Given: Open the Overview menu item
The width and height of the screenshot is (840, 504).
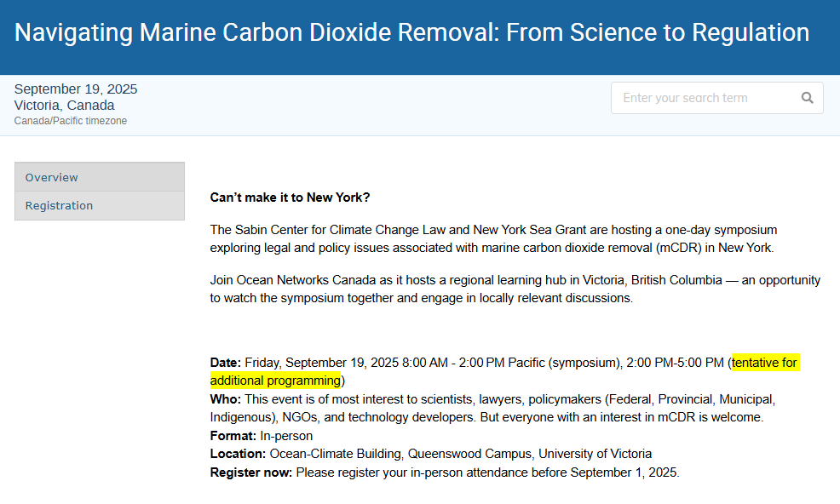Looking at the screenshot, I should point(52,177).
